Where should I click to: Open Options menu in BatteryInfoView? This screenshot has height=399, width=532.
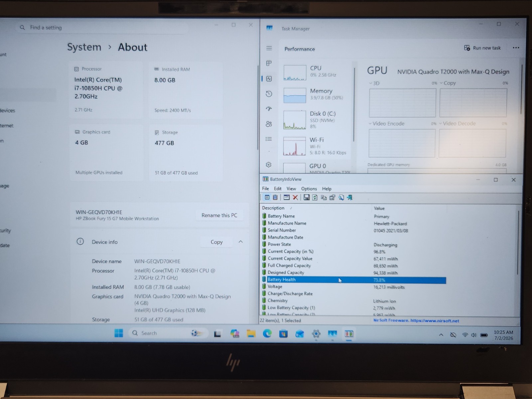click(309, 189)
